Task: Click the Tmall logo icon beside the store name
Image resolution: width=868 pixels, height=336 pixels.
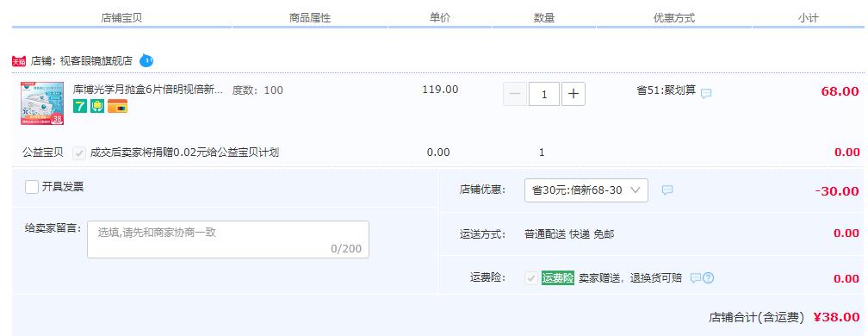Action: tap(19, 61)
